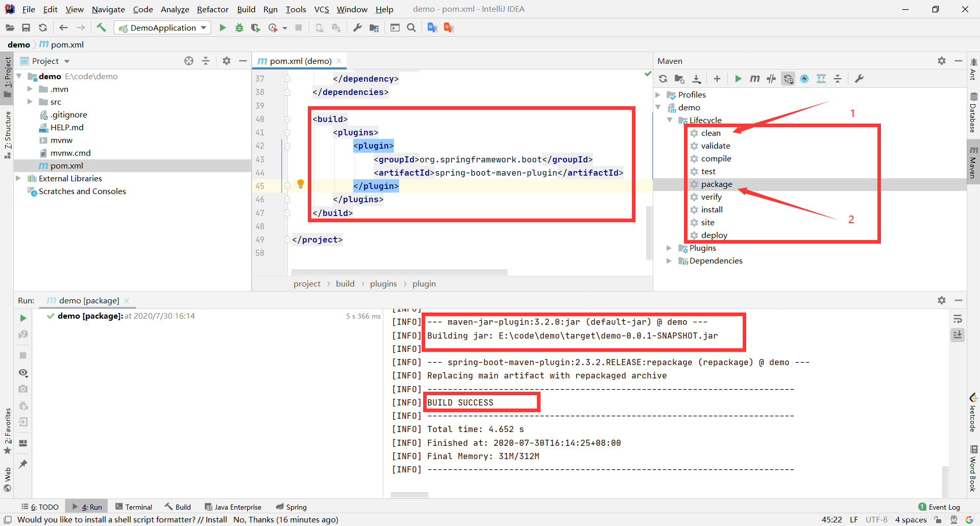Build project with hammer icon
The image size is (980, 526).
pyautogui.click(x=101, y=28)
